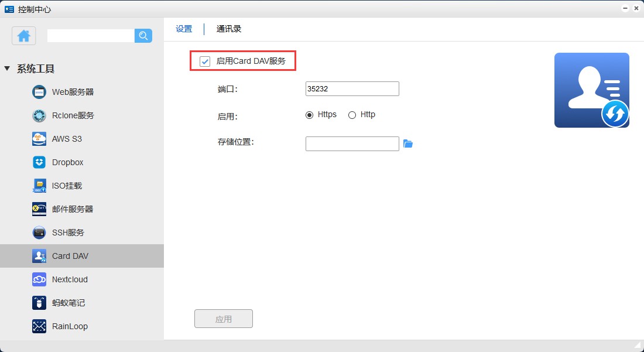Viewport: 644px width, 352px height.
Task: Open the folder browser for 存储位置
Action: click(x=408, y=143)
